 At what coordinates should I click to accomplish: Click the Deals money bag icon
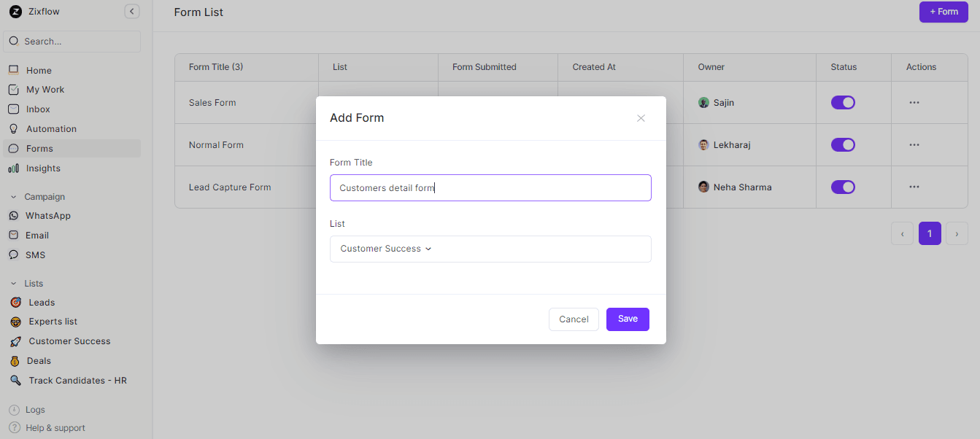click(x=14, y=361)
